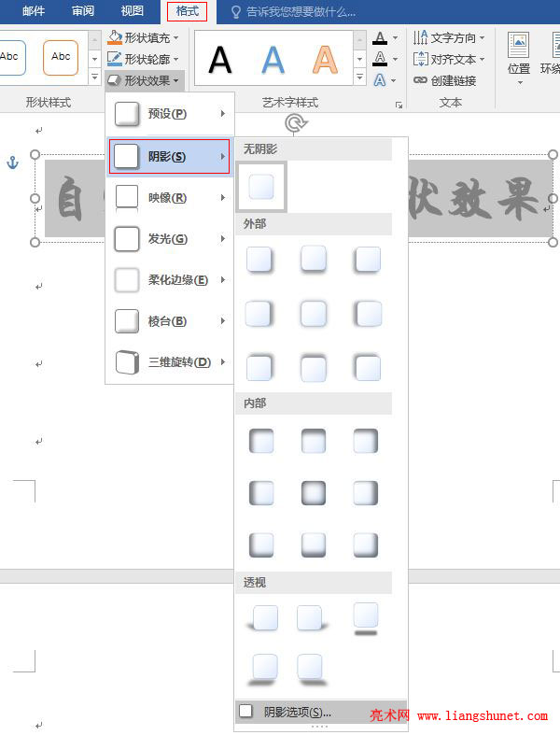Choose the second outer shadow in third 外部 row

point(314,368)
